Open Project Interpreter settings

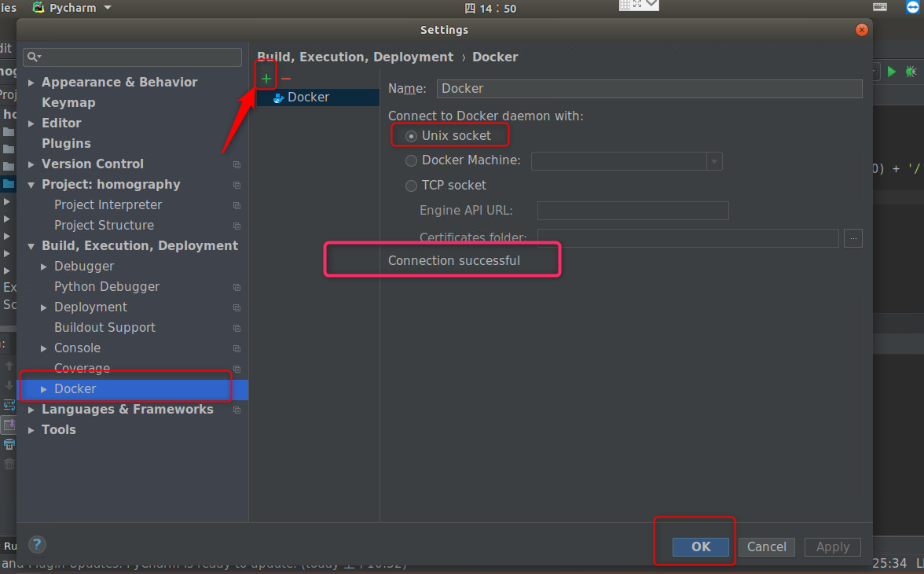(108, 204)
